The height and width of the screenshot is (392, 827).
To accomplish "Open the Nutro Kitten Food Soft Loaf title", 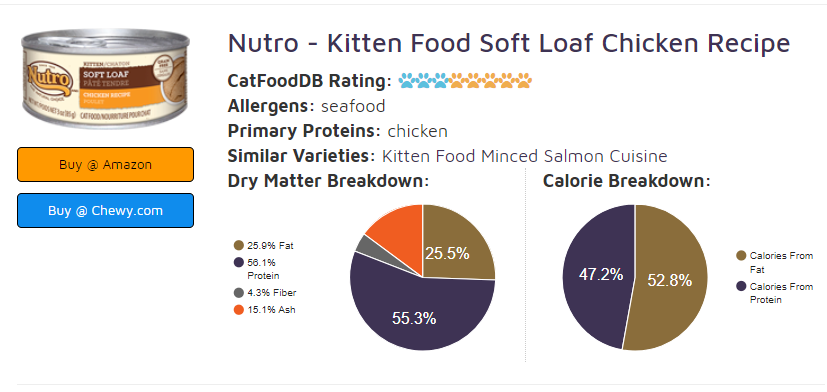I will 508,43.
